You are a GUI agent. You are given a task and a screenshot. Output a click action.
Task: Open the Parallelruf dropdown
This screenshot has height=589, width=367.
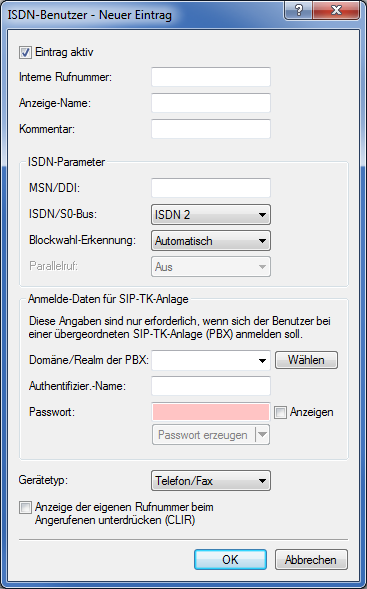[211, 267]
